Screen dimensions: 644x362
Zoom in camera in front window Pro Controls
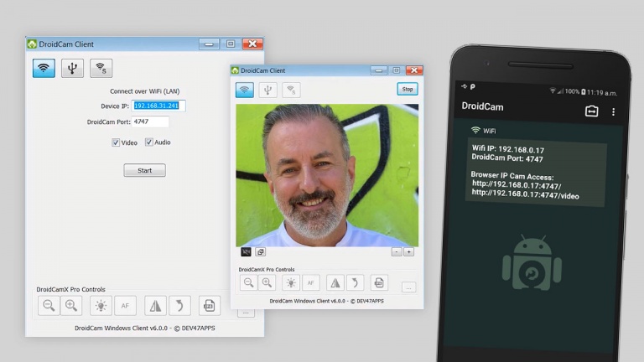point(267,282)
